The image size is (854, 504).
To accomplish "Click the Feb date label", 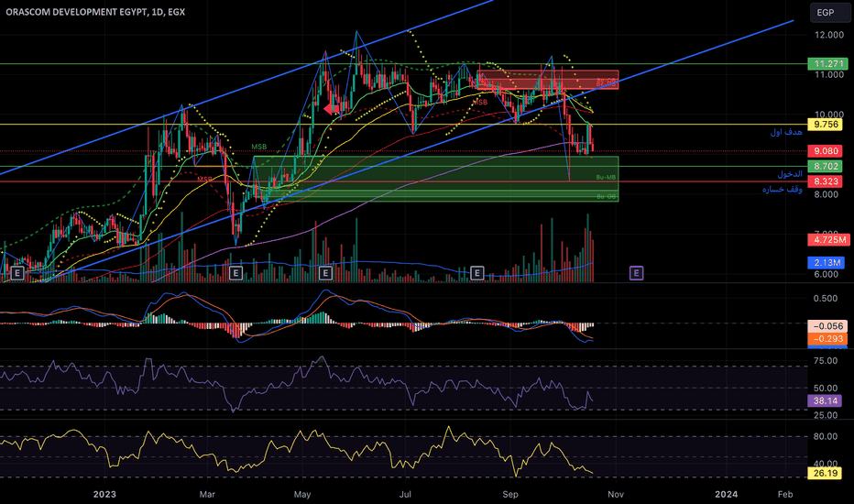I will click(x=785, y=494).
